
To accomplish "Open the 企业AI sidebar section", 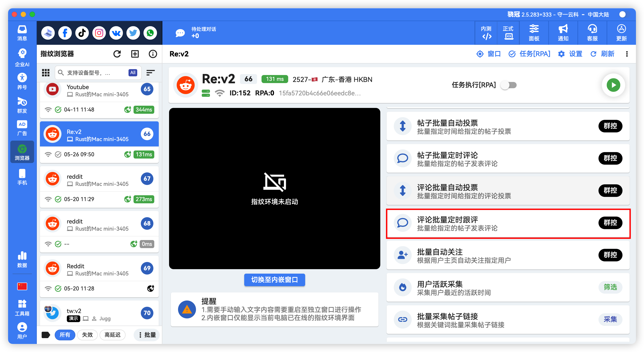I will click(22, 57).
